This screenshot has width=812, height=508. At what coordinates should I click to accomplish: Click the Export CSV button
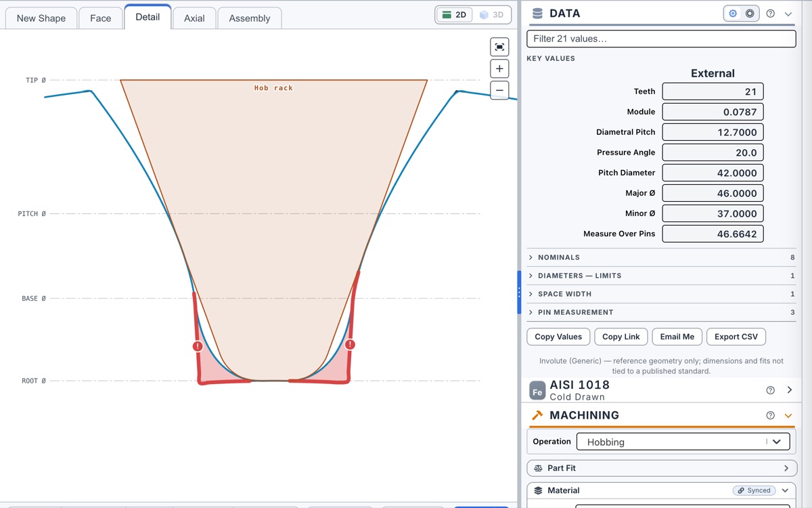tap(736, 337)
